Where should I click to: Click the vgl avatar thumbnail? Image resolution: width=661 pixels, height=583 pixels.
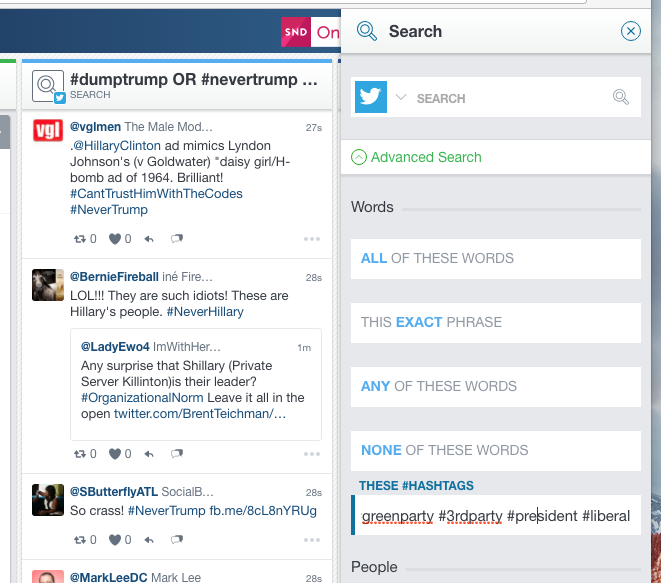tap(48, 130)
